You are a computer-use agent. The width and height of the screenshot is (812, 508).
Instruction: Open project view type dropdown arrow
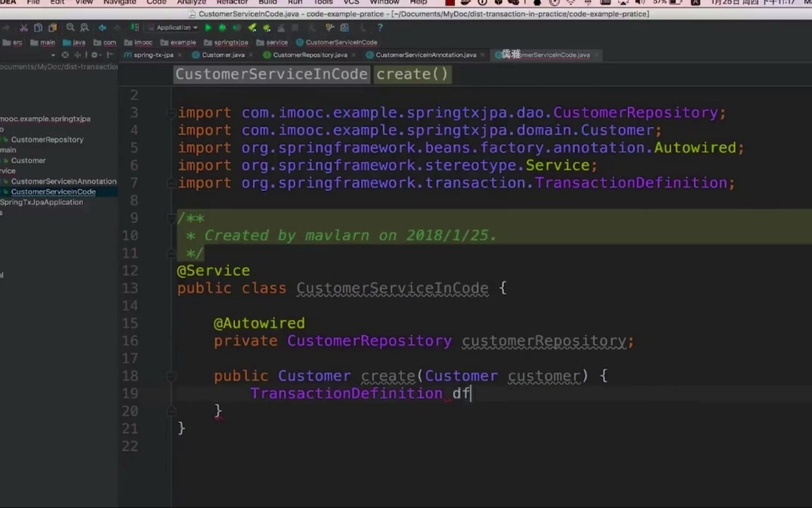coord(53,55)
